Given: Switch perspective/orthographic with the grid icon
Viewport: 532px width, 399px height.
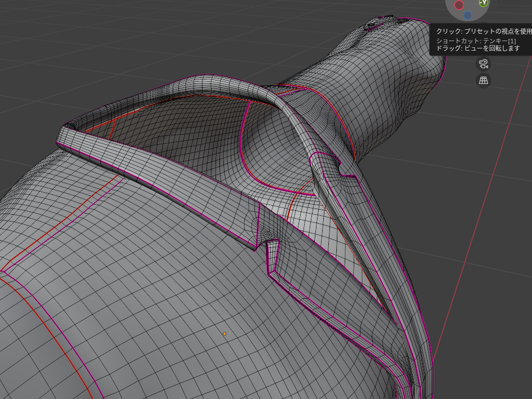Looking at the screenshot, I should point(483,81).
